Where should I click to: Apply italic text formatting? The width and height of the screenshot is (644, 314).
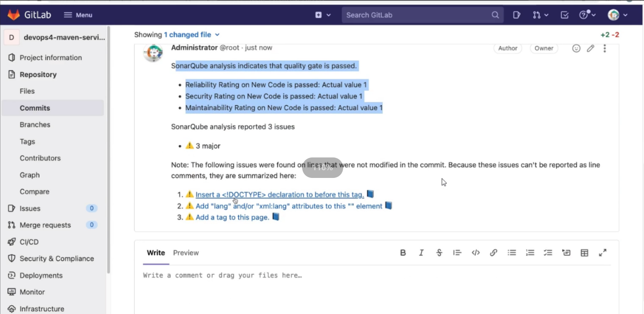tap(421, 253)
